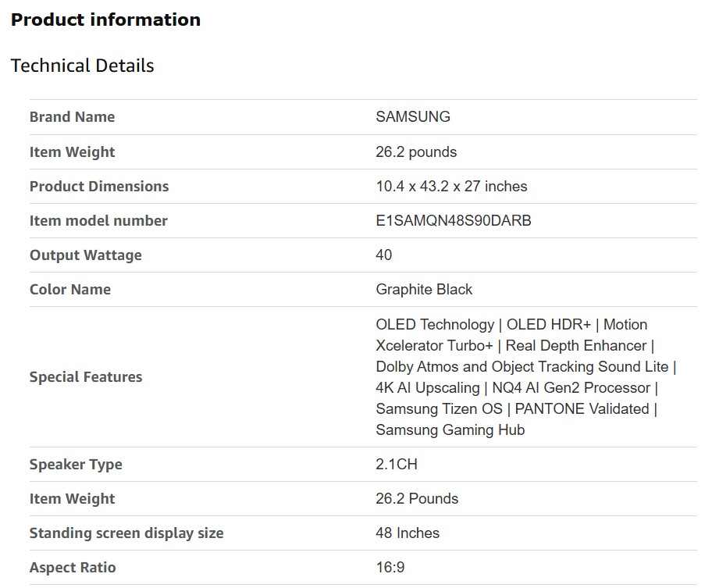
Task: Select the Item model number label
Action: pos(98,221)
